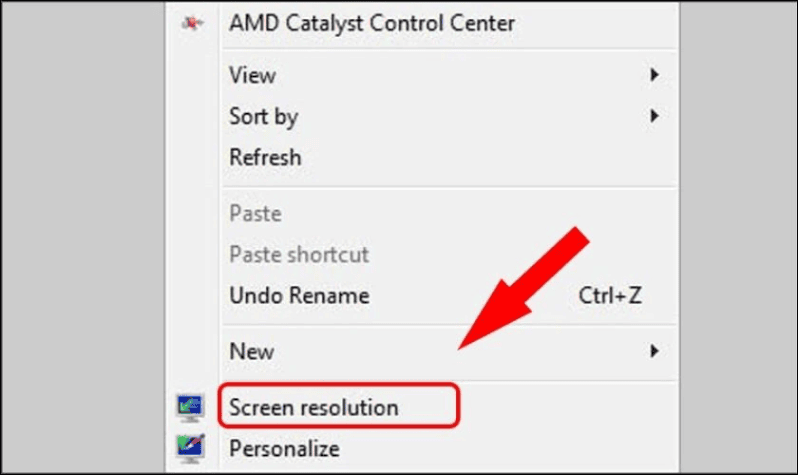This screenshot has height=475, width=800.
Task: Click the Screen resolution monitor icon
Action: click(x=189, y=407)
